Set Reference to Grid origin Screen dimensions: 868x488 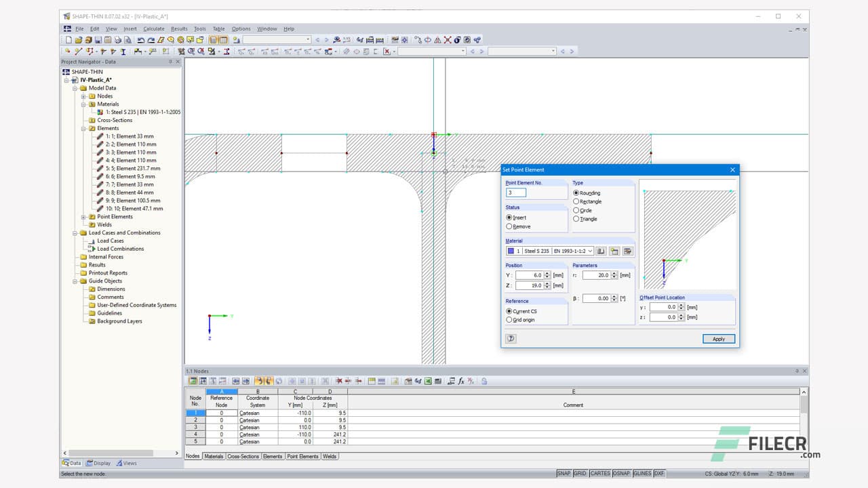pos(510,319)
